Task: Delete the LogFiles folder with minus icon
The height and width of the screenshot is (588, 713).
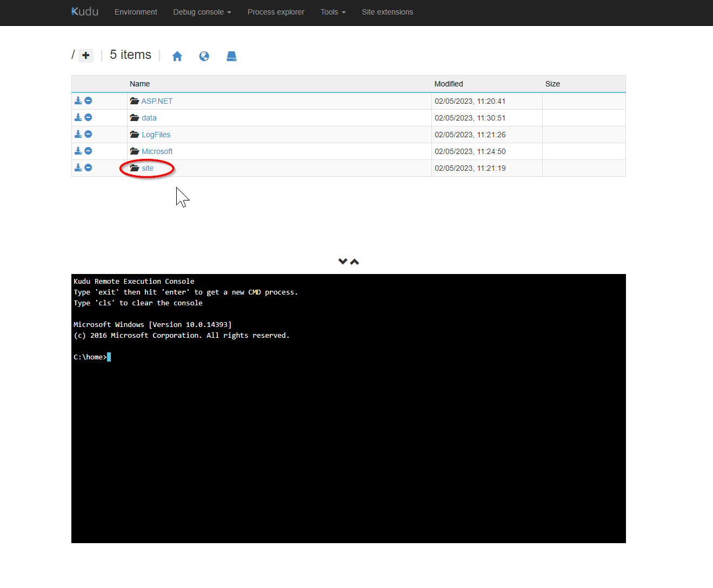Action: [x=88, y=134]
